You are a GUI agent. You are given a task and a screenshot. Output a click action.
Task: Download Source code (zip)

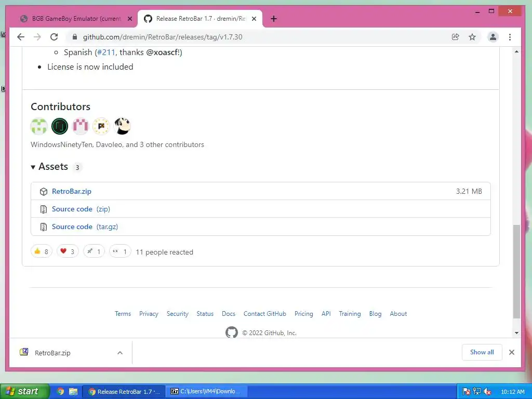tap(81, 209)
